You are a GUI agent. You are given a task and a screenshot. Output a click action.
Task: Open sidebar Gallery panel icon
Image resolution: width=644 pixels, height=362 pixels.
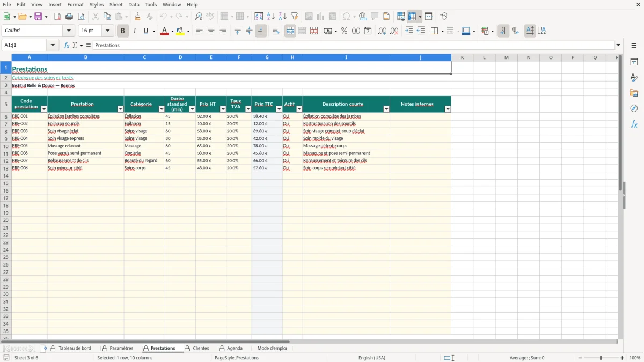[634, 93]
